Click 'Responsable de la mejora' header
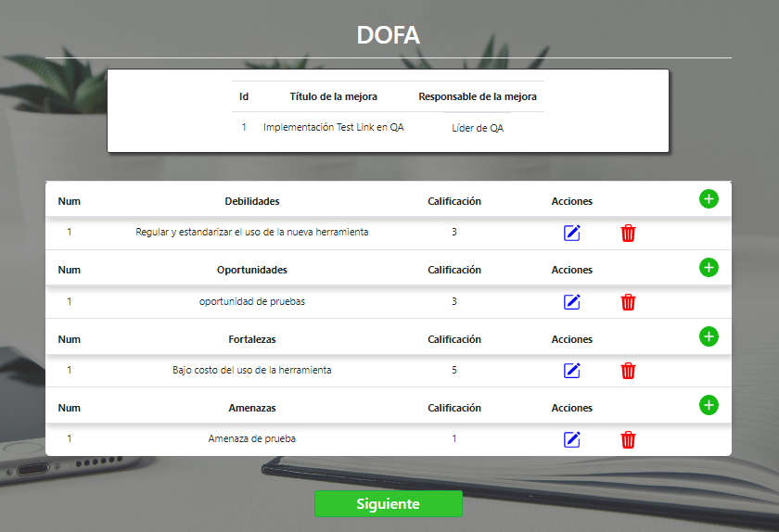The width and height of the screenshot is (779, 532). [477, 96]
